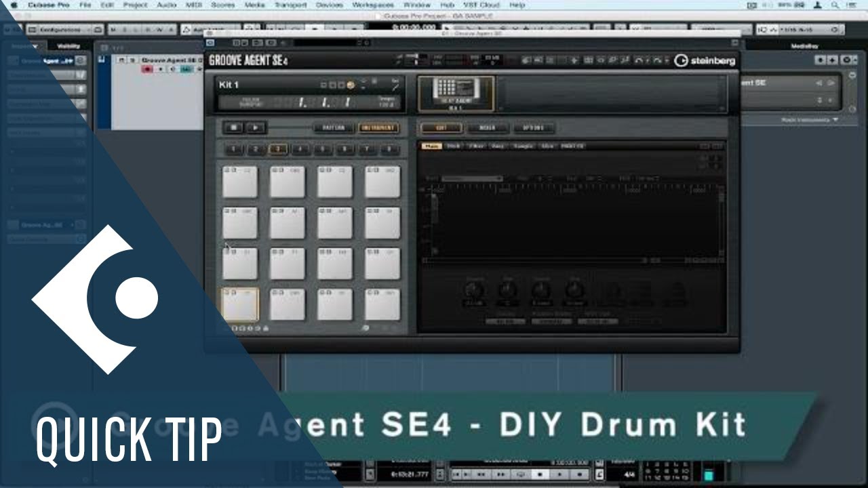This screenshot has width=868, height=488.
Task: Select pad F#1 in the pad grid
Action: pyautogui.click(x=335, y=264)
